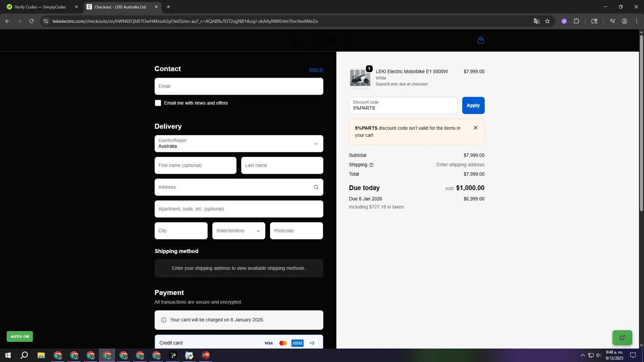Viewport: 644px width, 362px height.
Task: Check Email me with news and offers
Action: point(158,103)
